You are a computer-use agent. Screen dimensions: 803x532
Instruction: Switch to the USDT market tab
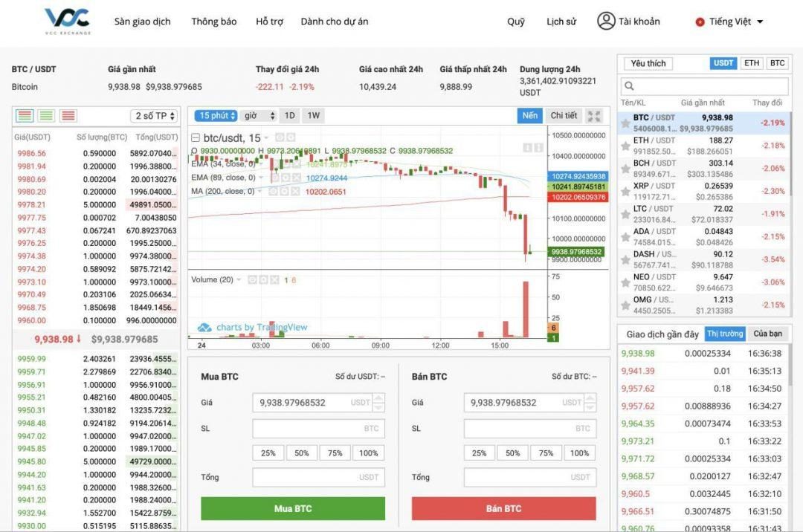click(723, 63)
